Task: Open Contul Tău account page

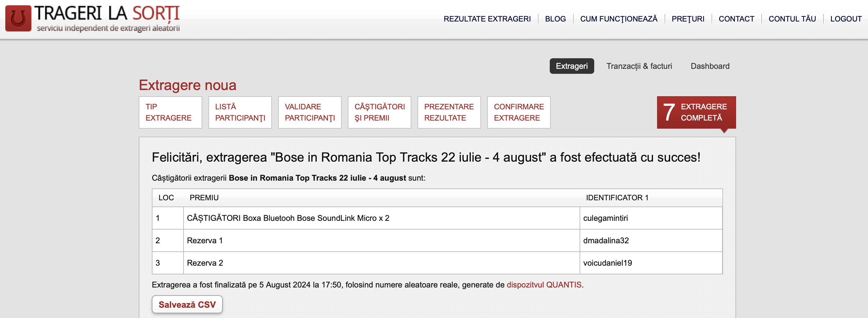Action: [791, 19]
